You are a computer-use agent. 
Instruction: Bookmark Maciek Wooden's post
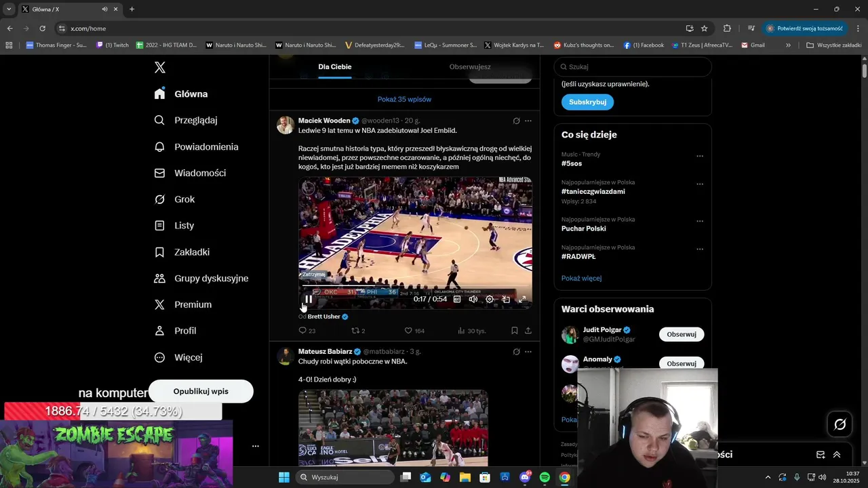coord(515,331)
